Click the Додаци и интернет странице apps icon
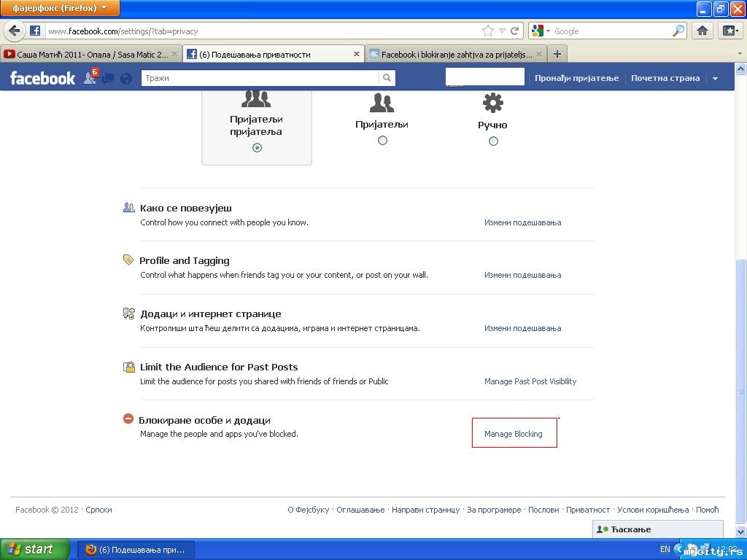 (128, 313)
